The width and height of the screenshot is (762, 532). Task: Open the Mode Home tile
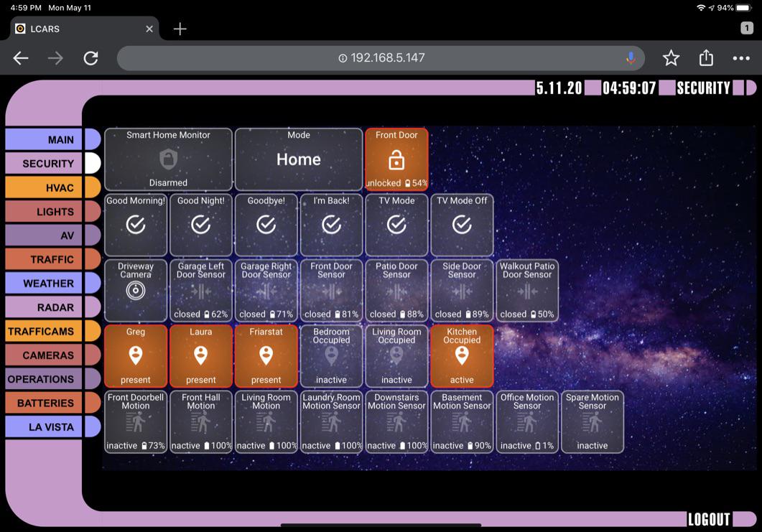coord(299,159)
